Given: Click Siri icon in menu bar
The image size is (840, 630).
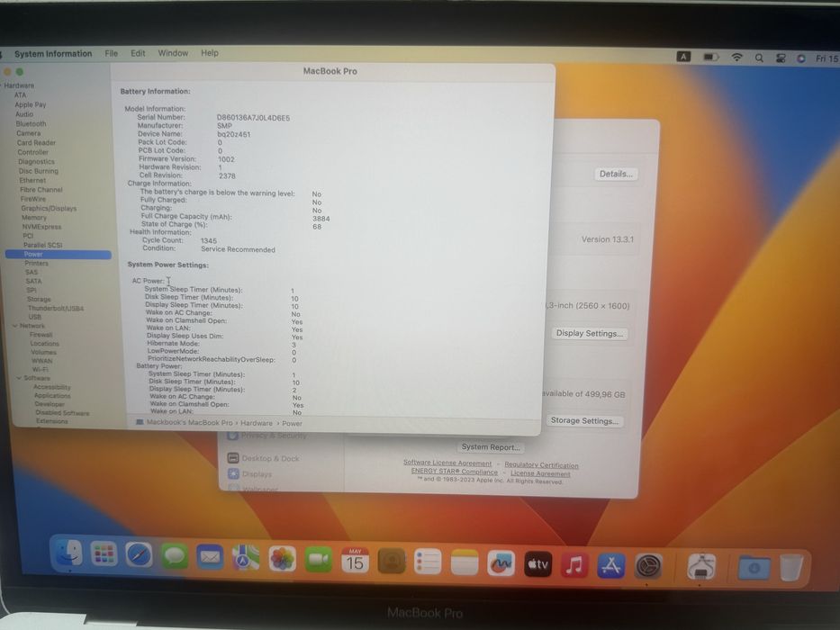Looking at the screenshot, I should 801,58.
